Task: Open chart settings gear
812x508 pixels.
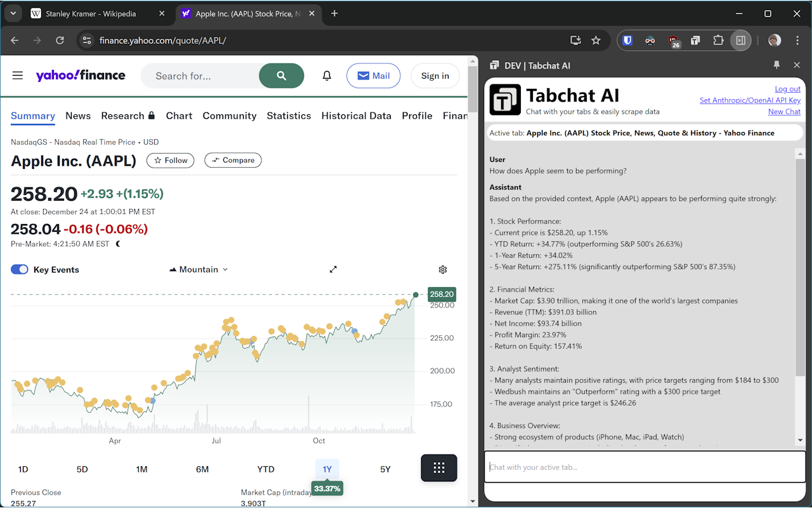Action: pos(443,269)
